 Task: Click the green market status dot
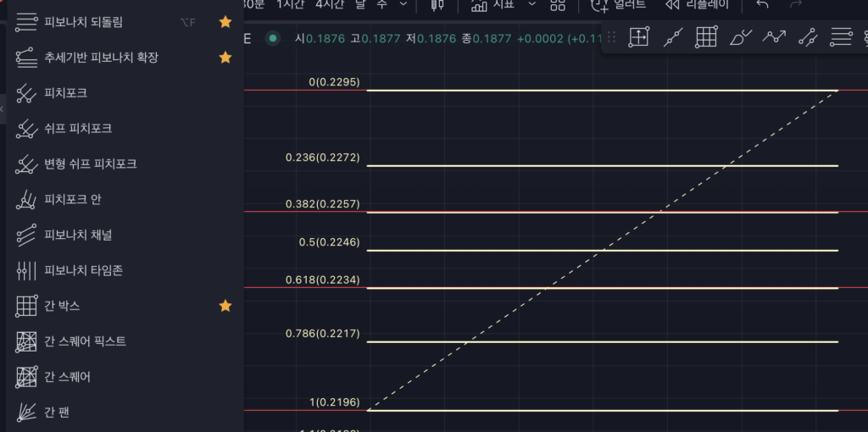coord(272,39)
